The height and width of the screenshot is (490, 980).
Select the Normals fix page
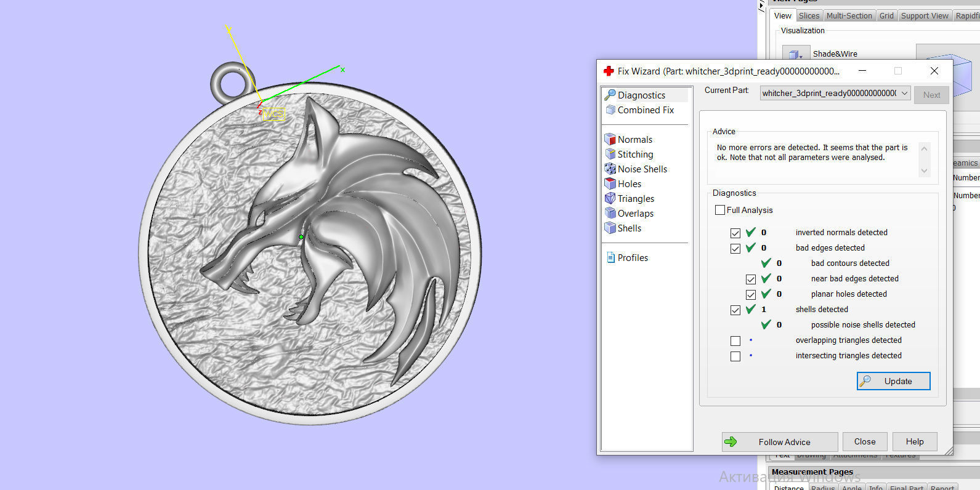(634, 139)
